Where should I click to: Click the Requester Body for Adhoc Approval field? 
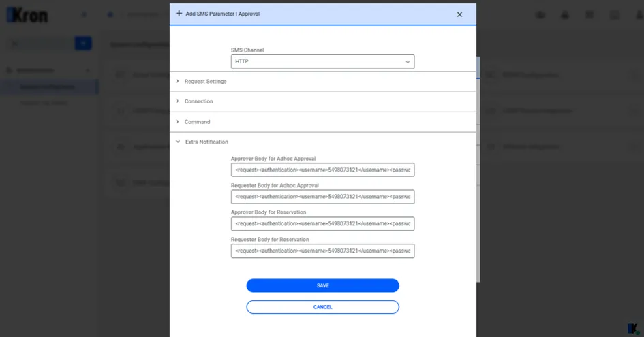(322, 197)
